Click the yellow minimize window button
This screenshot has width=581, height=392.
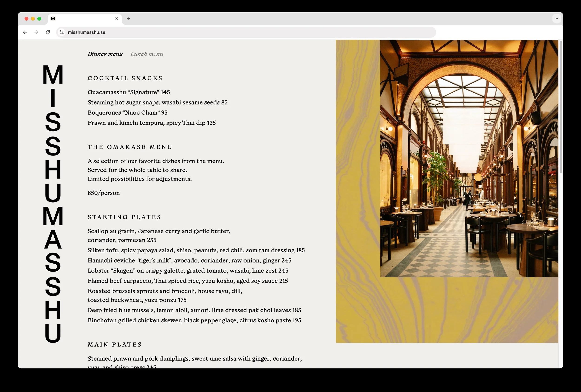coord(33,19)
